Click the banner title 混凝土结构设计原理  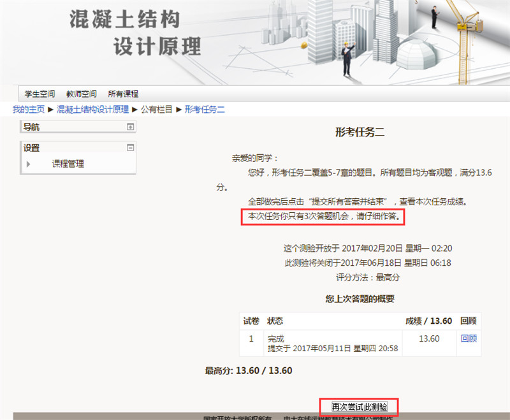[135, 32]
